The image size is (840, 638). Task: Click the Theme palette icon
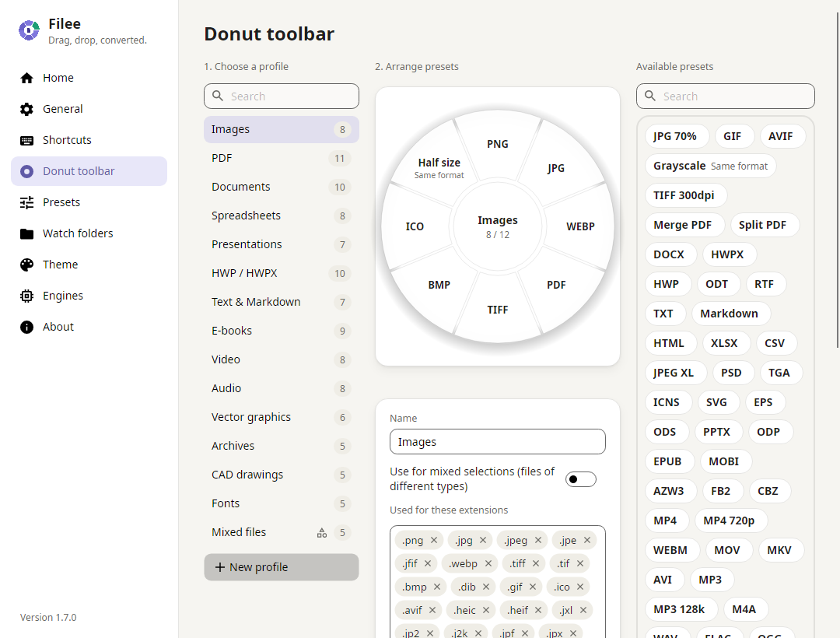click(x=26, y=265)
